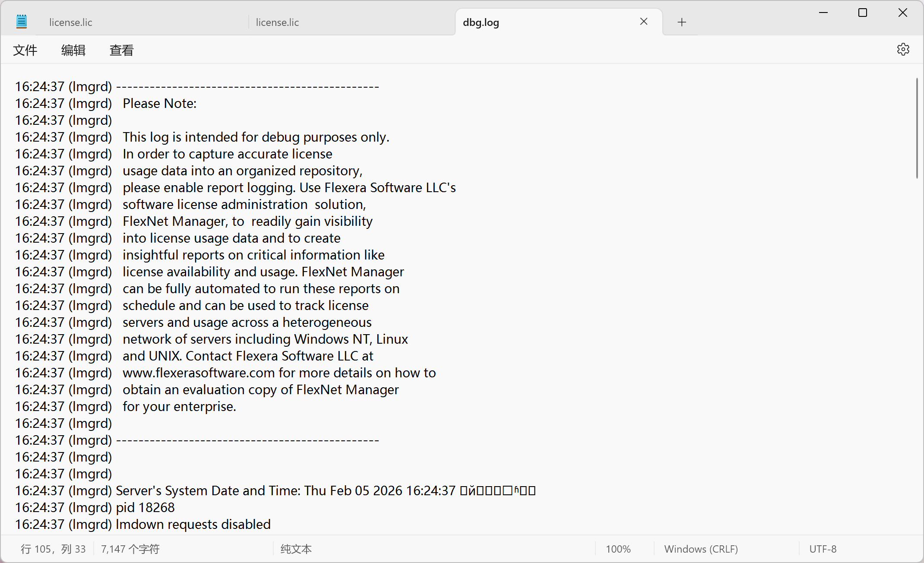Select the dbg.log tab
924x563 pixels.
(481, 22)
